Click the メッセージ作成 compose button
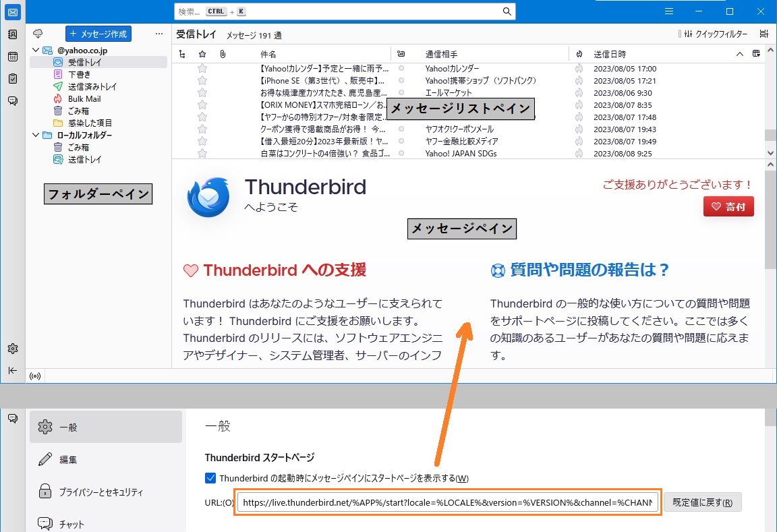This screenshot has height=532, width=777. (x=98, y=34)
